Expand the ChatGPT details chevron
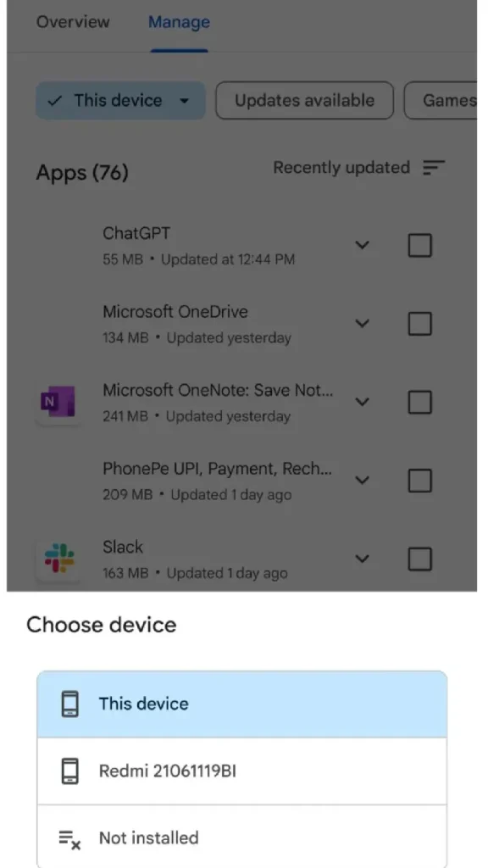This screenshot has width=488, height=868. click(362, 245)
